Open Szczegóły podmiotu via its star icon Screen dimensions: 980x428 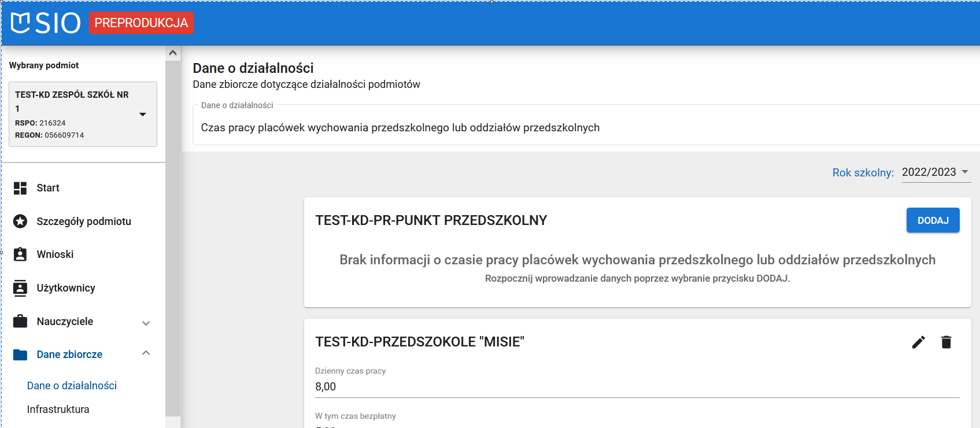[20, 221]
